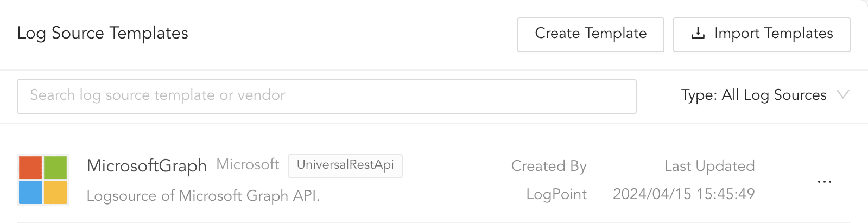Click the Last Updated column label
Viewport: 868px width, 223px height.
click(709, 166)
